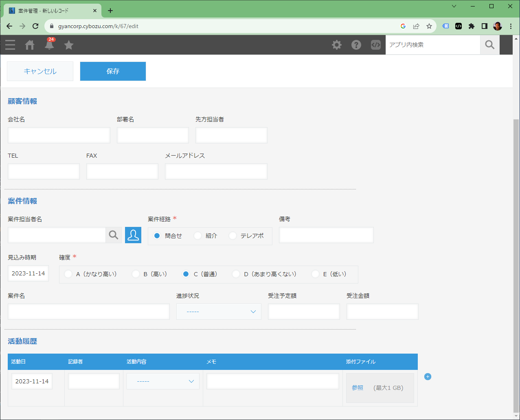This screenshot has width=520, height=420.
Task: Open notifications bell with 24 badge
Action: point(49,45)
